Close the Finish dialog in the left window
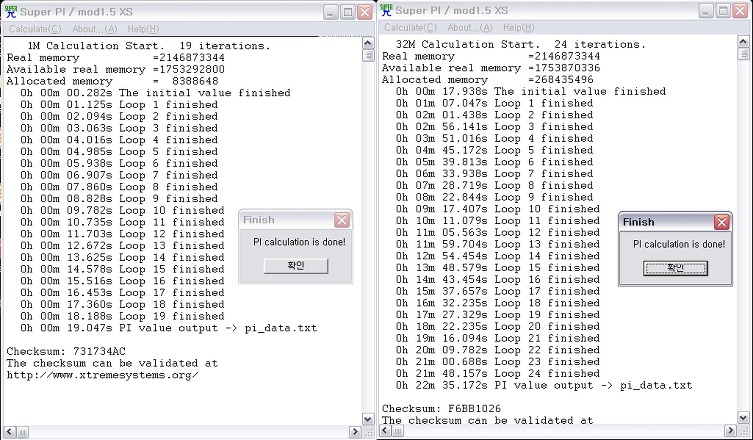The height and width of the screenshot is (440, 753). pyautogui.click(x=342, y=220)
